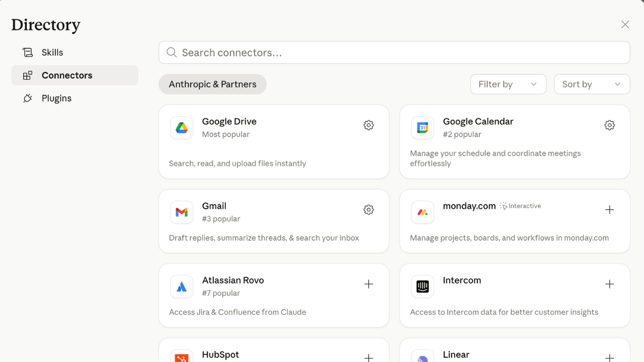Open the monday.com connector title
This screenshot has height=362, width=644.
coord(469,206)
